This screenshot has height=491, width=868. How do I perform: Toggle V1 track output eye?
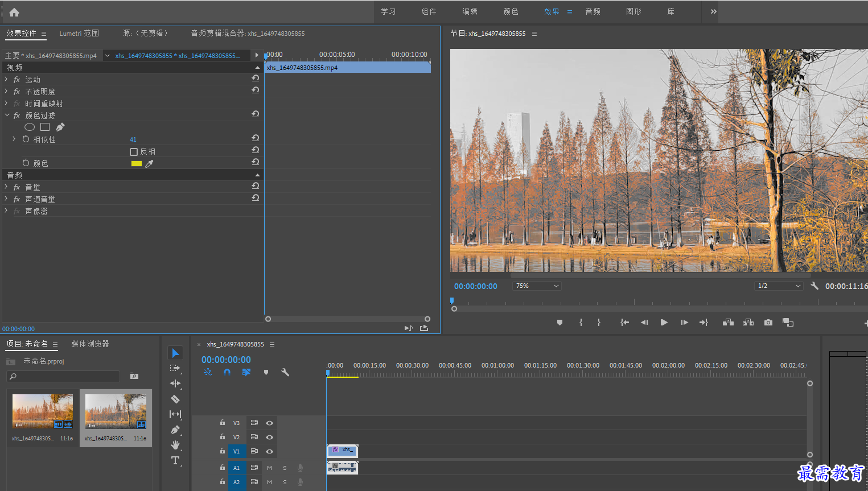[270, 451]
